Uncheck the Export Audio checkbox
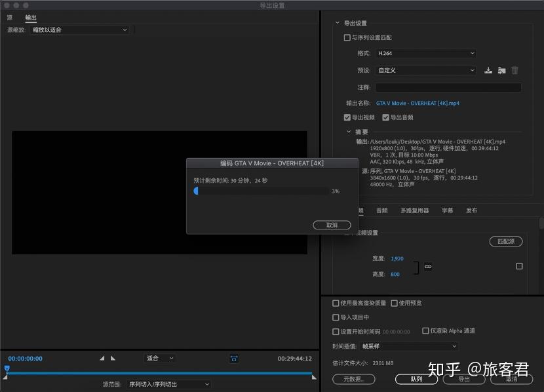Viewport: 544px width, 392px height. pyautogui.click(x=385, y=117)
